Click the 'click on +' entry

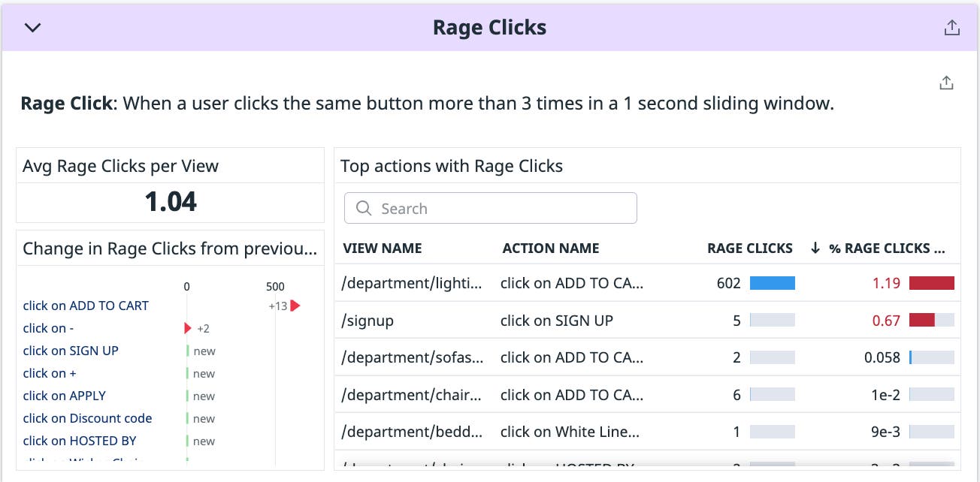(x=50, y=373)
